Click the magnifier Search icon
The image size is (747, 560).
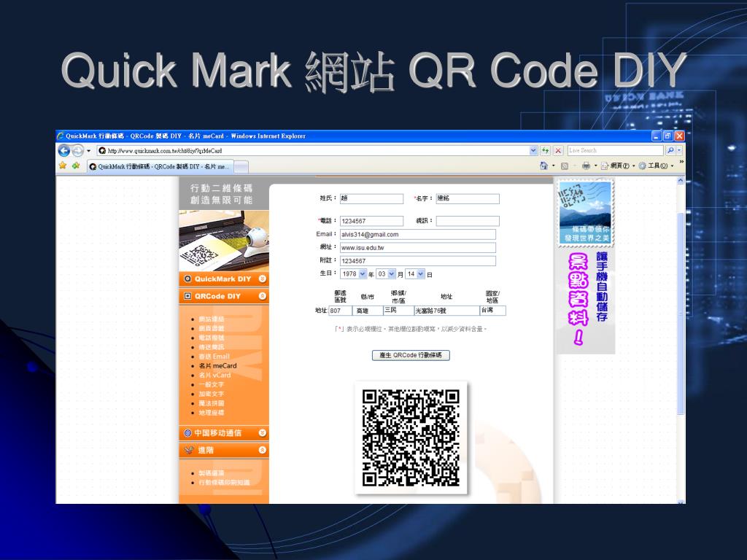[x=670, y=150]
